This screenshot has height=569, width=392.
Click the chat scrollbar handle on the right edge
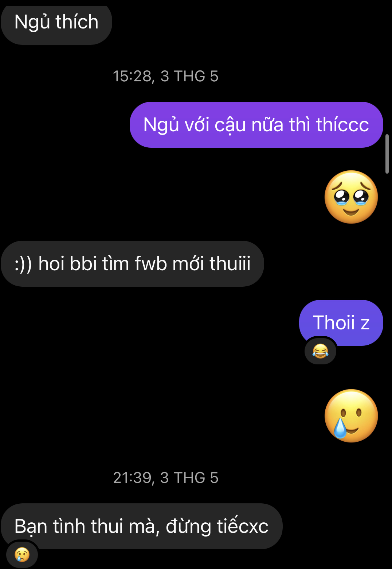(x=387, y=154)
